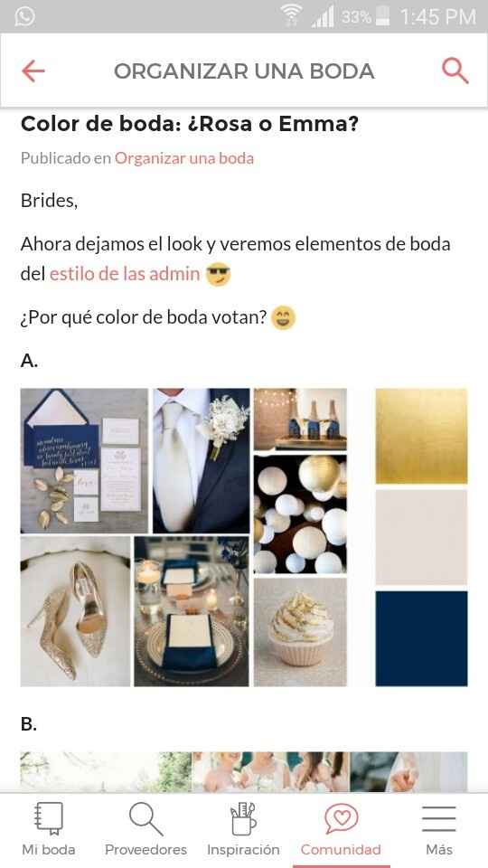Open gold glitter heels photo
Image resolution: width=488 pixels, height=868 pixels.
coord(75,611)
